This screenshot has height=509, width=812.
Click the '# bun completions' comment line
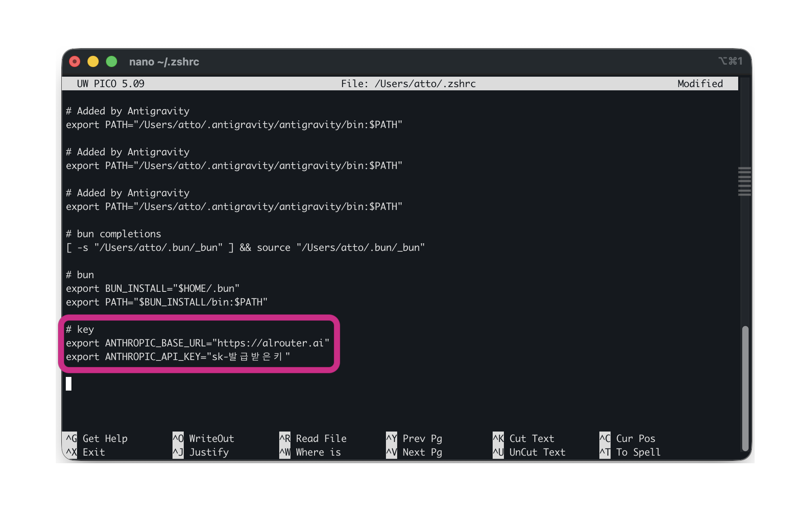(114, 234)
